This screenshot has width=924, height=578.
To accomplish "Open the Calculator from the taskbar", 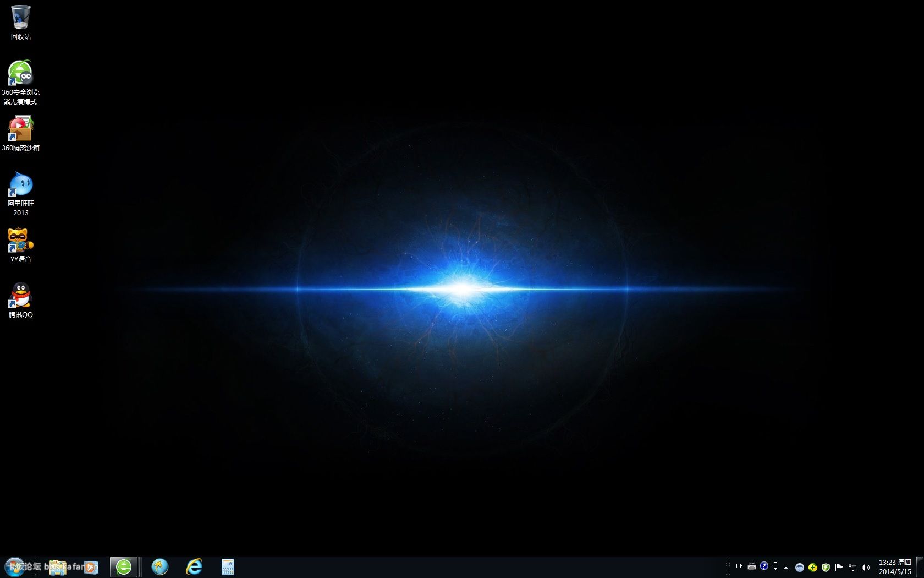I will [x=228, y=567].
